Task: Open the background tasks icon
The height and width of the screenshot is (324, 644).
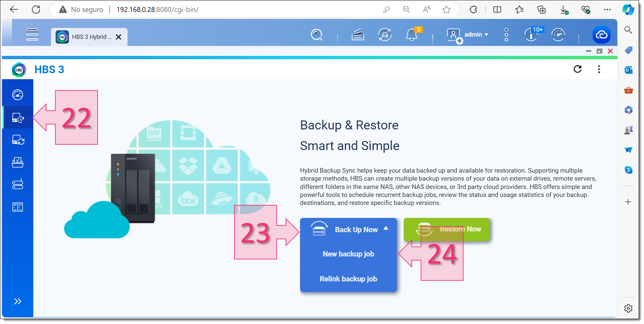Action: coord(358,35)
